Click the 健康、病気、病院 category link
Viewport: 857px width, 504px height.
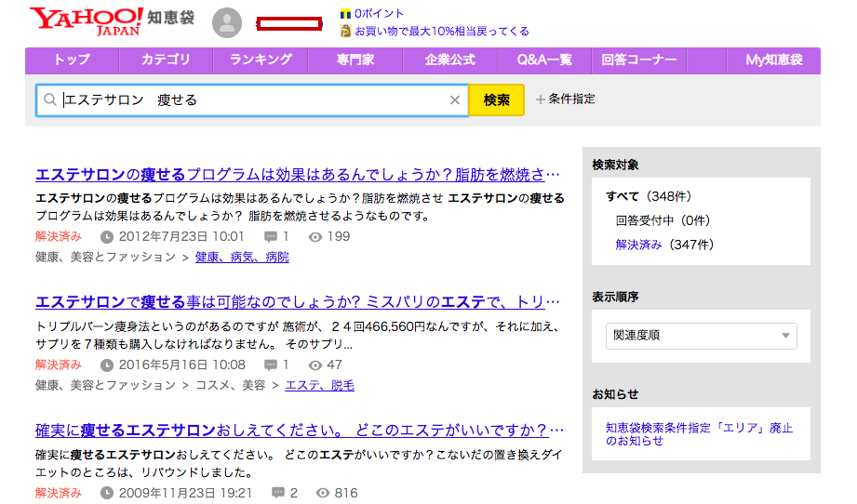click(x=242, y=258)
